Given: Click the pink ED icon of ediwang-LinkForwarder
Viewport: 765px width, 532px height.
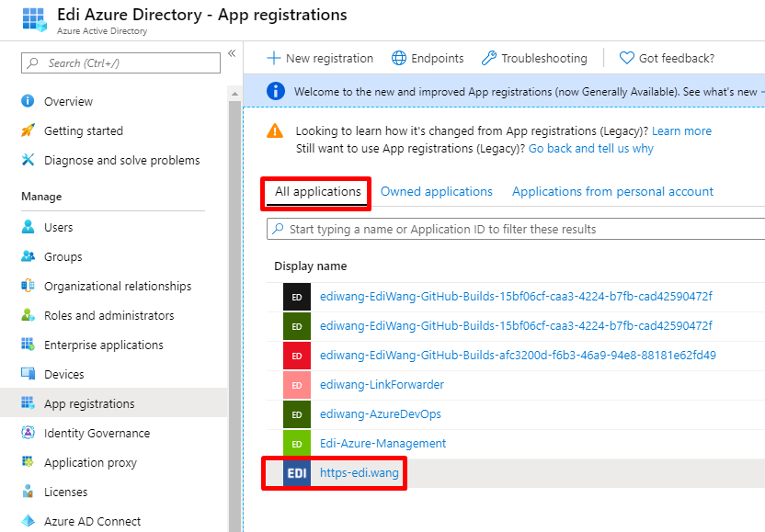Looking at the screenshot, I should 297,385.
